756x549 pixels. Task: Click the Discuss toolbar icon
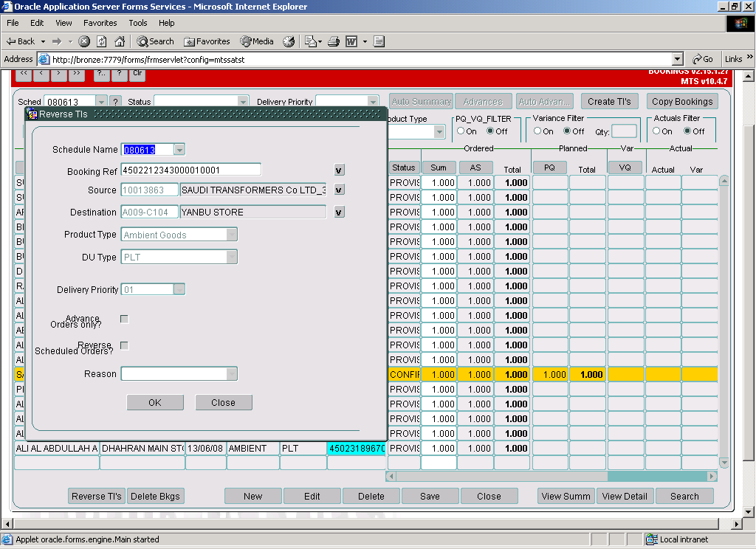click(379, 41)
